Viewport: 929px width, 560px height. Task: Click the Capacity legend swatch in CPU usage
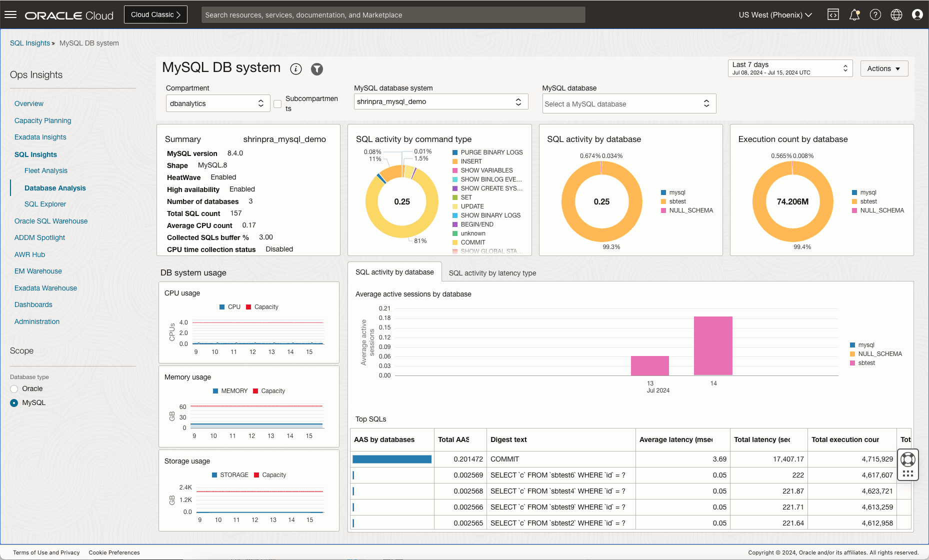click(248, 306)
